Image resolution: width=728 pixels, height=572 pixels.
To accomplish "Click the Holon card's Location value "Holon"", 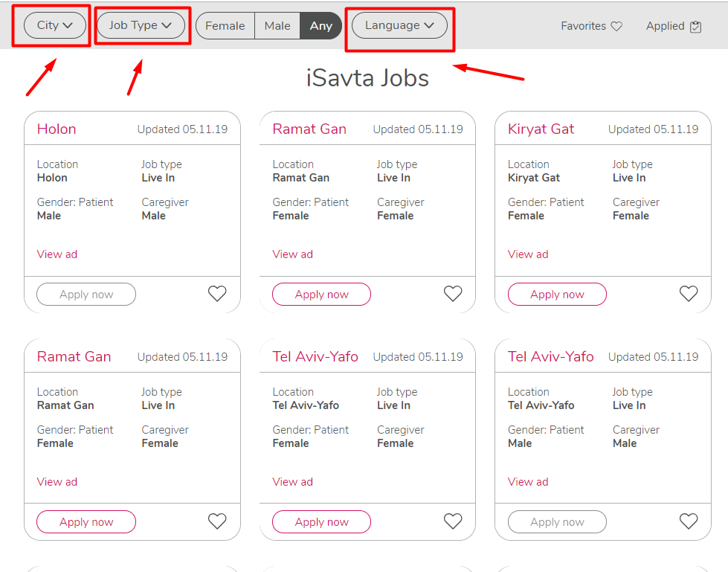I will click(x=52, y=178).
